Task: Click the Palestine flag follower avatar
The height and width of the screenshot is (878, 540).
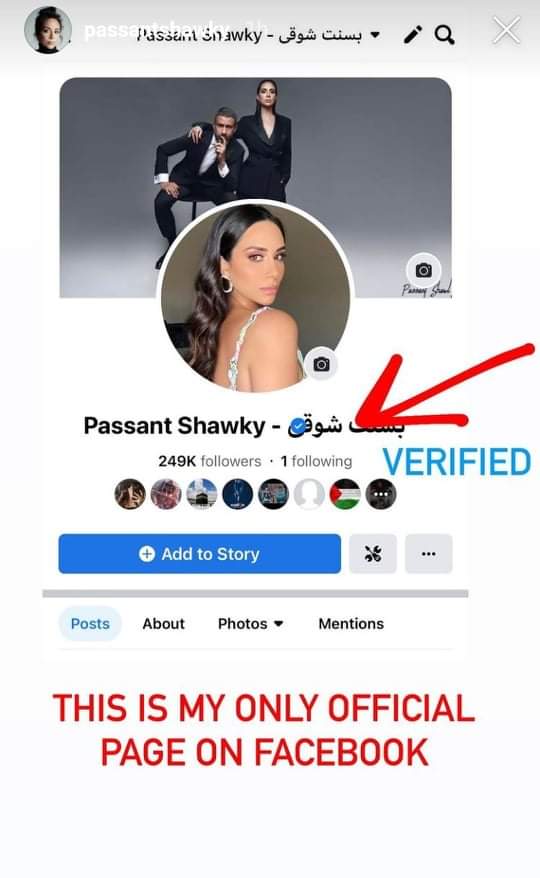Action: point(345,494)
